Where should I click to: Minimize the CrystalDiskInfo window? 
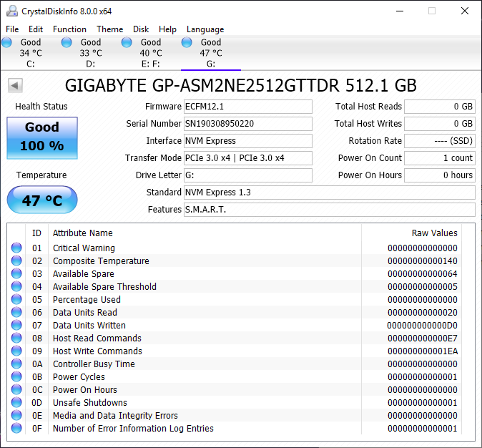[x=400, y=11]
